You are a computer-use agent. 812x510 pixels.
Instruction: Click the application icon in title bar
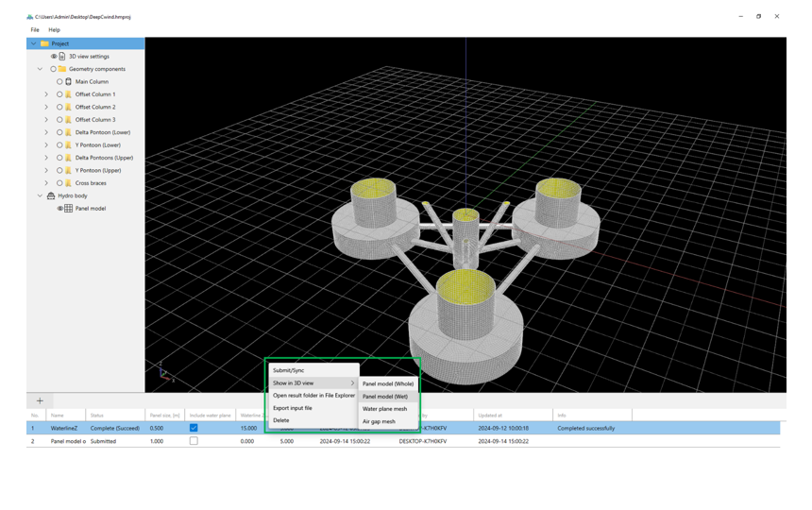point(30,17)
